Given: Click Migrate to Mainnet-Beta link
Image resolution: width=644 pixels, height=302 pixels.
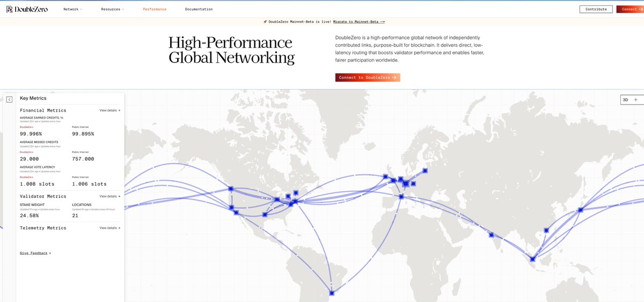Looking at the screenshot, I should (358, 21).
